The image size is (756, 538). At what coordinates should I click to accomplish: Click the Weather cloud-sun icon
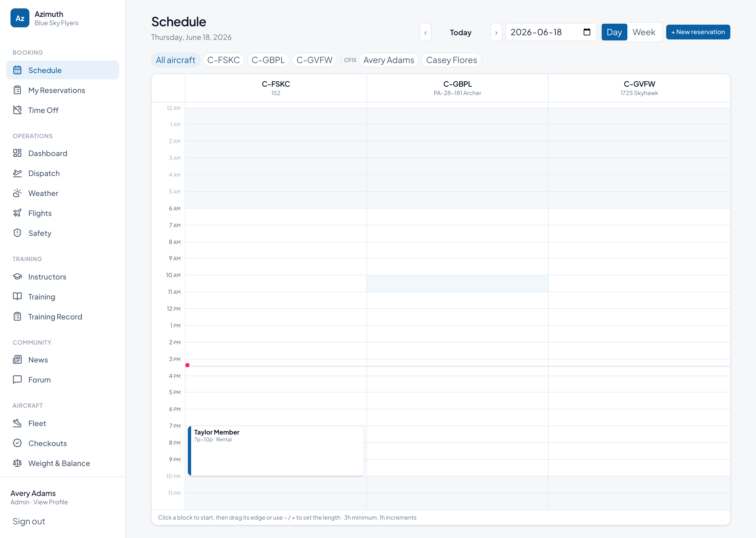click(17, 193)
